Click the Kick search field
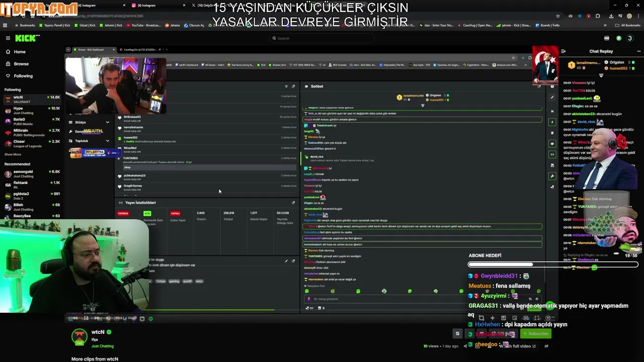Viewport: 644px width, 362px height. 322,38
